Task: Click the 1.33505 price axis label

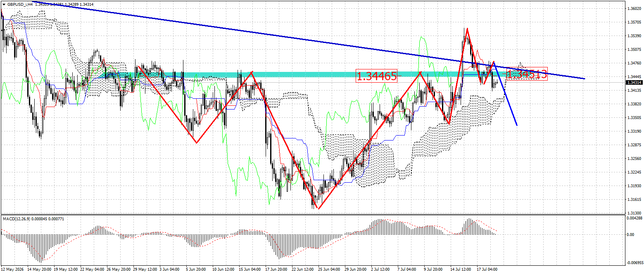Action: [634, 118]
